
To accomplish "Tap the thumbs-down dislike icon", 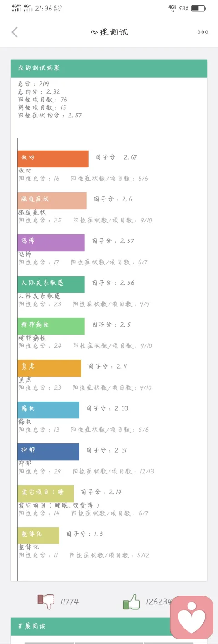I will pyautogui.click(x=46, y=602).
